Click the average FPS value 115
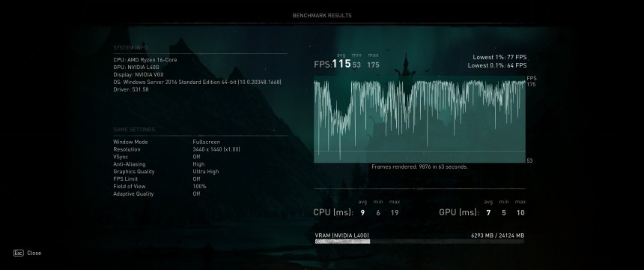This screenshot has width=644, height=270. [x=341, y=64]
